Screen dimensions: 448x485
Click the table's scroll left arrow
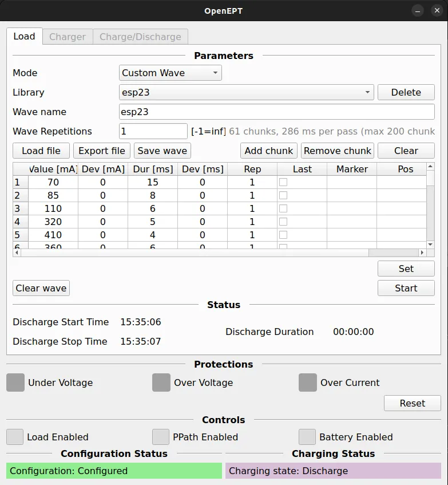click(x=17, y=253)
